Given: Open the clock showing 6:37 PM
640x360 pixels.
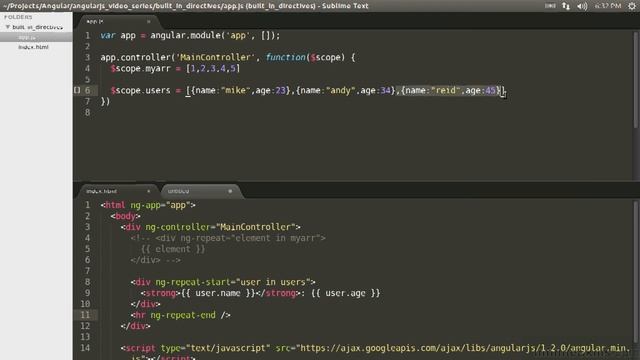Looking at the screenshot, I should click(x=608, y=6).
